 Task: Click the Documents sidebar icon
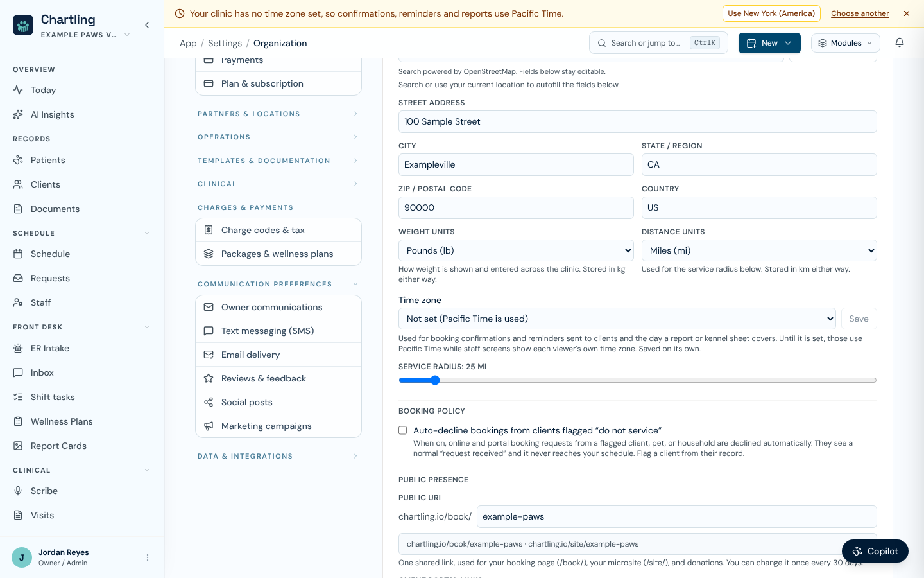[18, 209]
